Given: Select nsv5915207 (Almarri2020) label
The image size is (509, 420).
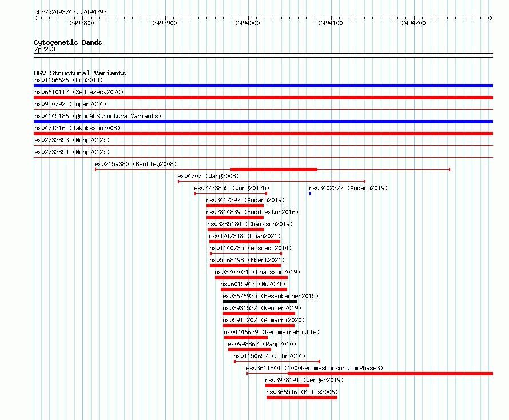Looking at the screenshot, I should (264, 320).
